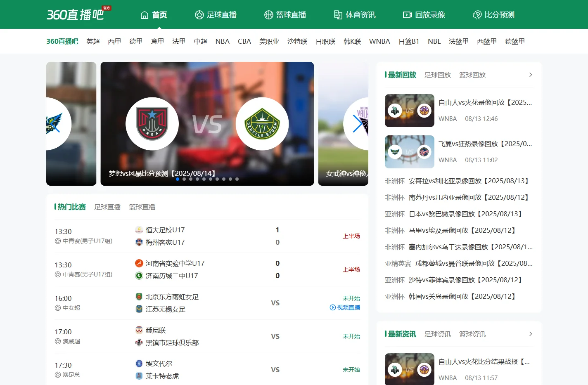Open the 足球直播 navigation tab
588x385 pixels.
[216, 15]
